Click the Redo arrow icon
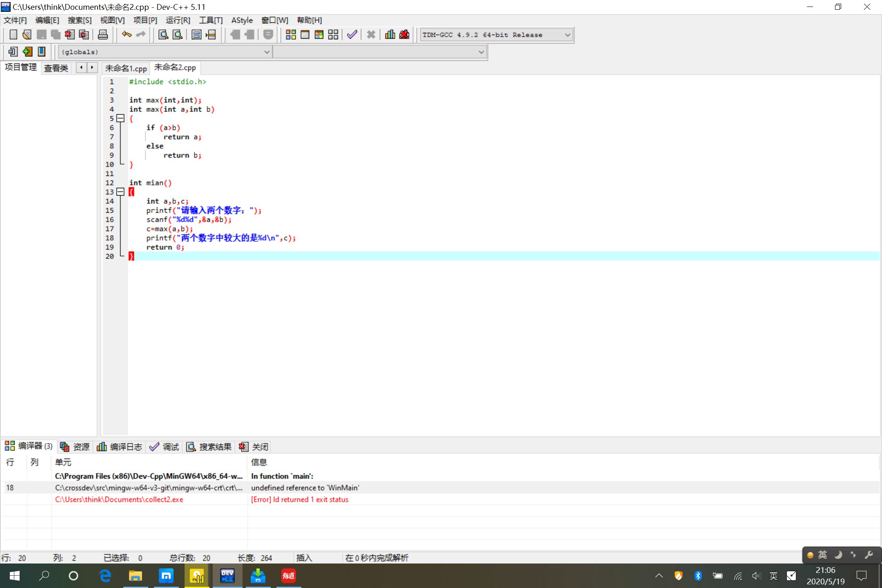The height and width of the screenshot is (588, 882). 141,35
